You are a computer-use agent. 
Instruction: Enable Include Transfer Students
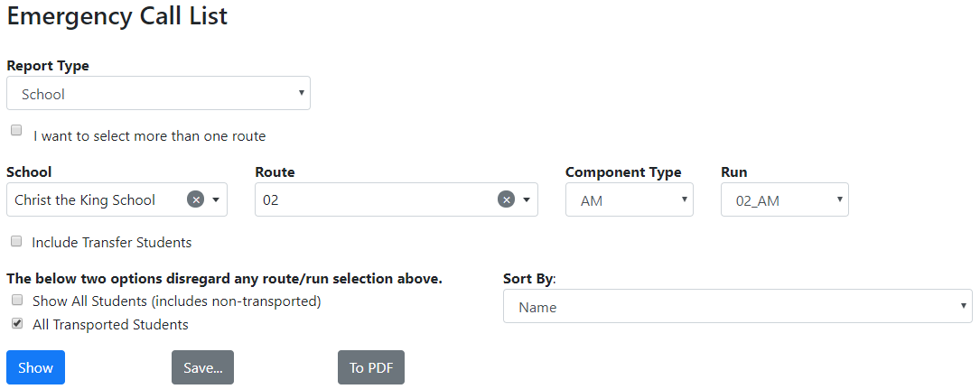(16, 242)
